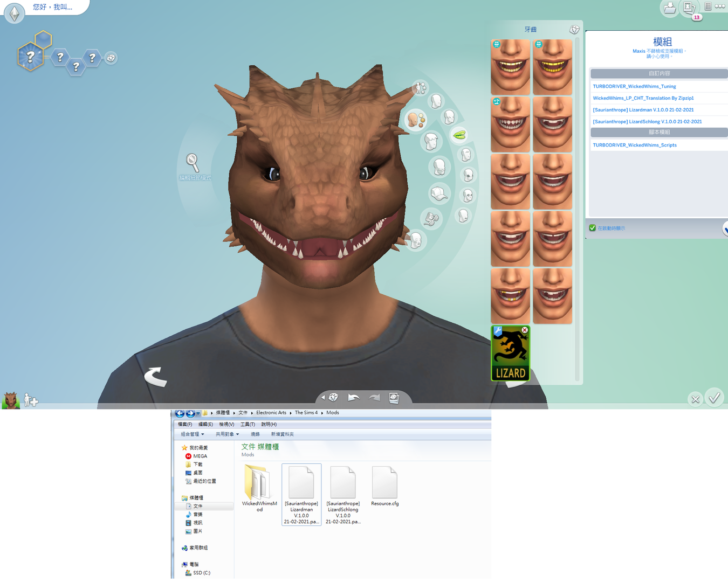Go back in the Explorer window
The width and height of the screenshot is (728, 582).
tap(180, 413)
